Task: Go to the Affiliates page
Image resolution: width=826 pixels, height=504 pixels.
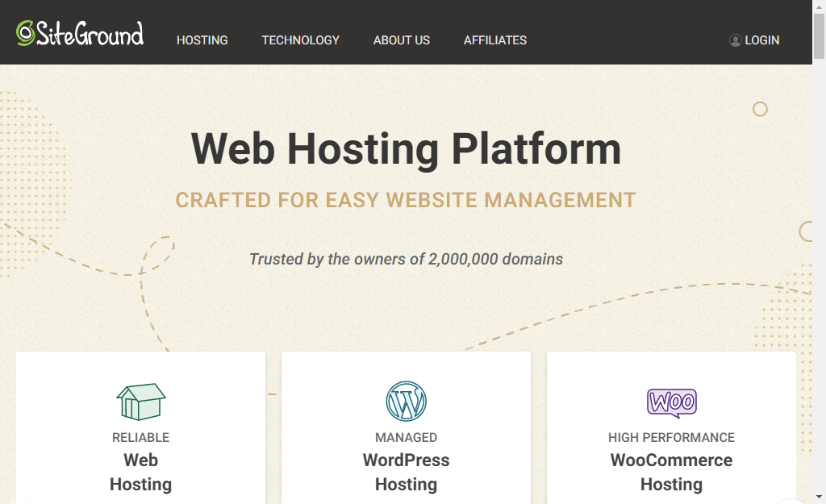Action: click(495, 40)
